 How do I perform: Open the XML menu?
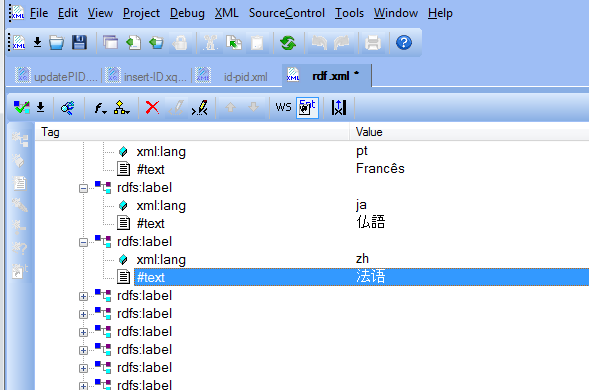point(227,13)
